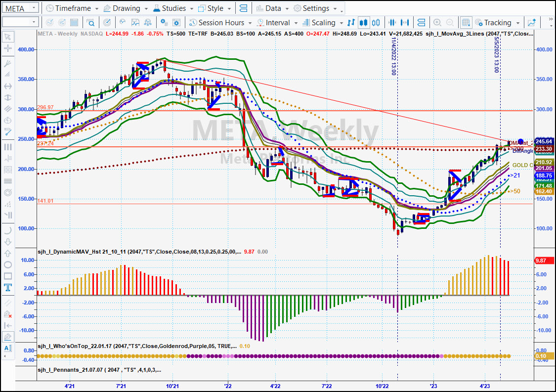The height and width of the screenshot is (392, 556).
Task: Switch to OHLC bar chart style
Action: (351, 23)
